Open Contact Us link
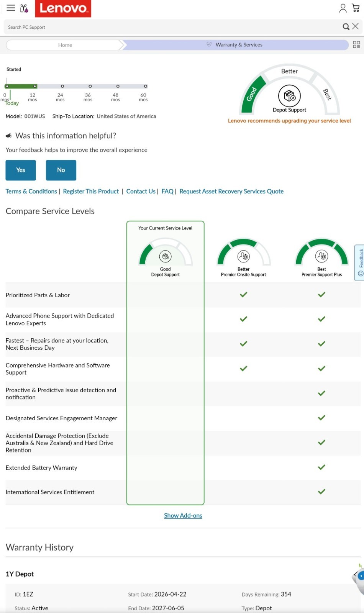Image resolution: width=364 pixels, height=613 pixels. tap(141, 191)
